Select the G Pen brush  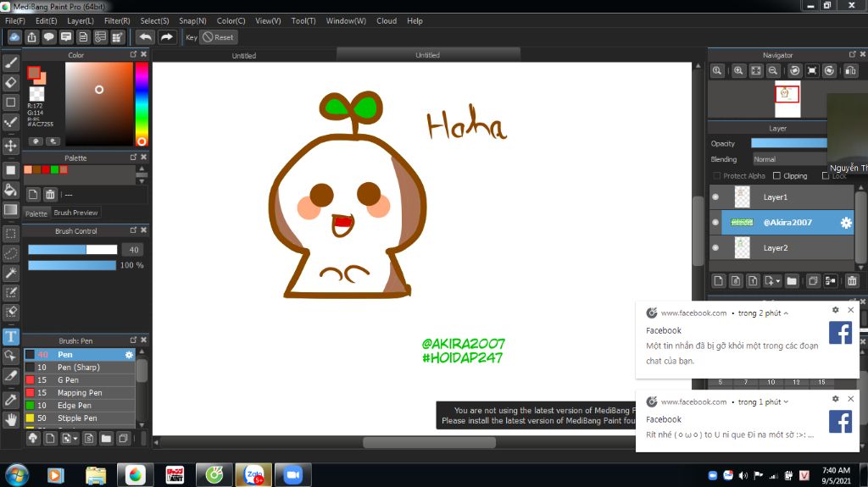pyautogui.click(x=80, y=380)
